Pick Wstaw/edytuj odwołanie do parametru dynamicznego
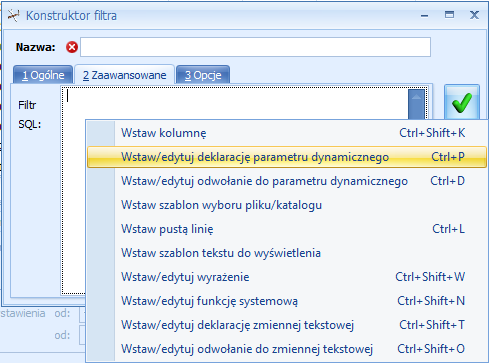489x363 pixels. tap(287, 181)
